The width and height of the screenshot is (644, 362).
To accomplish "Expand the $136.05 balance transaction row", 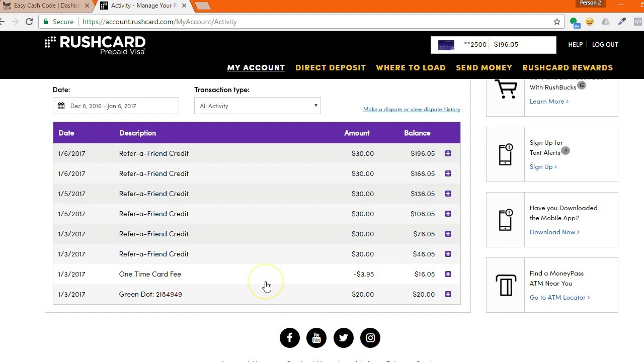I will [x=448, y=194].
